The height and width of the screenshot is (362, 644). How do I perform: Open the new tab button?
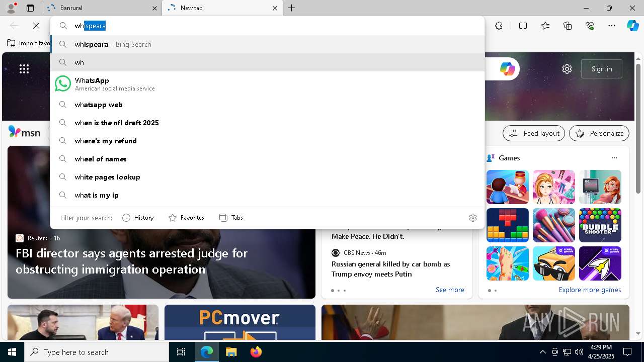(x=292, y=8)
